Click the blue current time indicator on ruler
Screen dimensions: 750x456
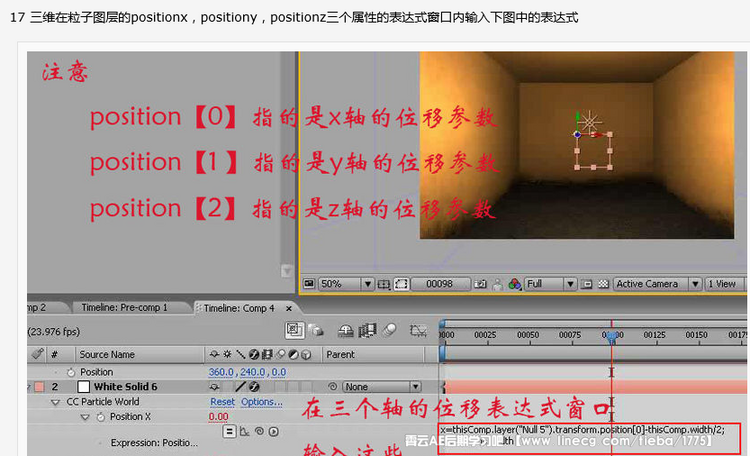click(x=611, y=336)
